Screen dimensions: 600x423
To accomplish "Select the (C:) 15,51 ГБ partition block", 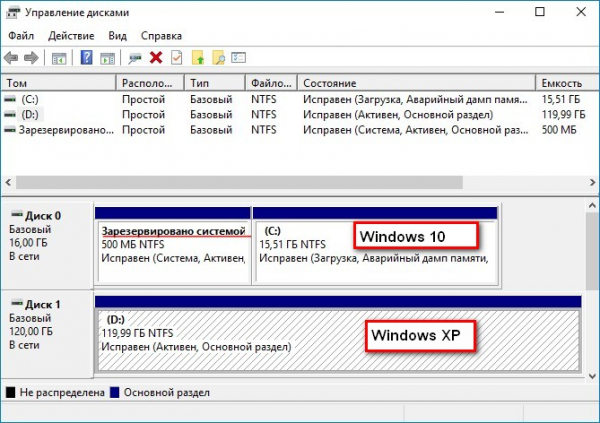I will (375, 246).
